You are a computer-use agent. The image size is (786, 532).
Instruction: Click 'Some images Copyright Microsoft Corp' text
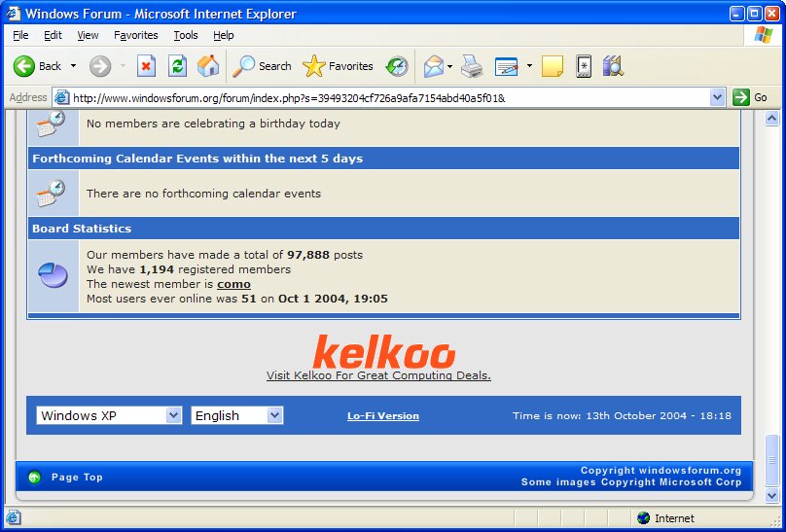pos(631,481)
